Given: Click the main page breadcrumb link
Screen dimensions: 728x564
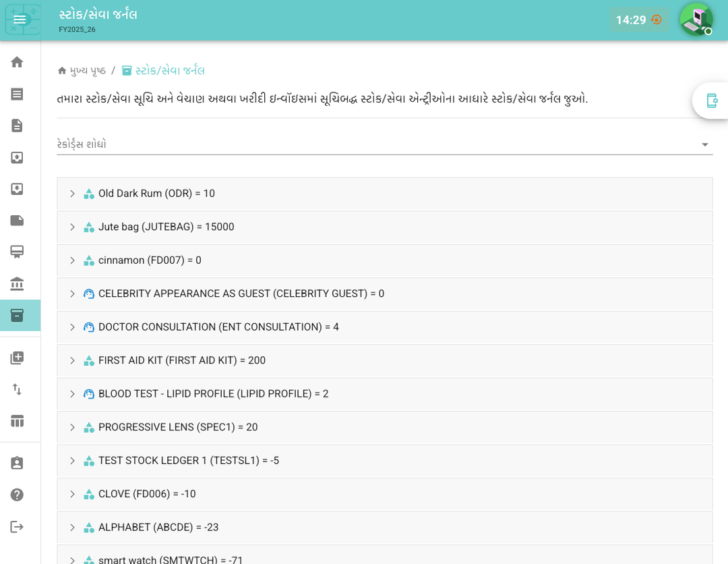Looking at the screenshot, I should [82, 71].
